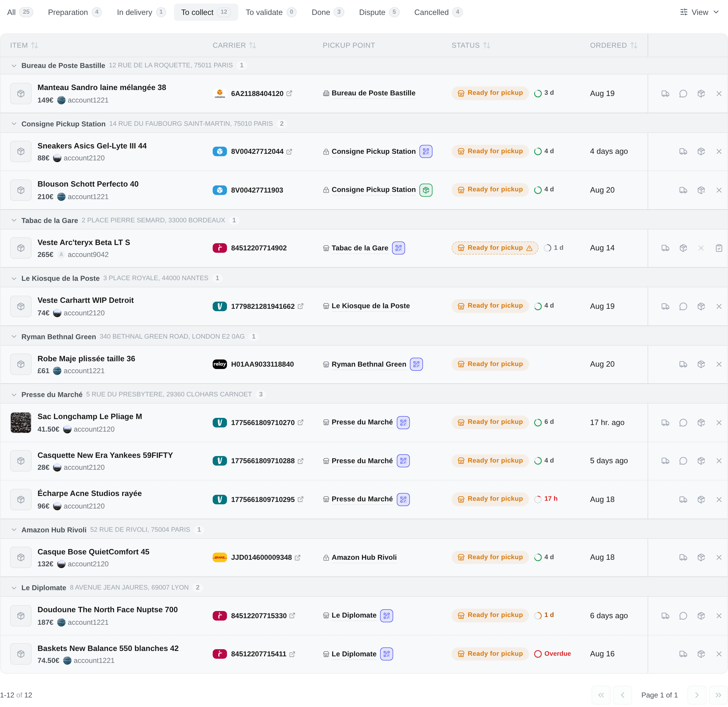The image size is (728, 707).
Task: Collapse the Presse du Marché group
Action: pyautogui.click(x=14, y=395)
